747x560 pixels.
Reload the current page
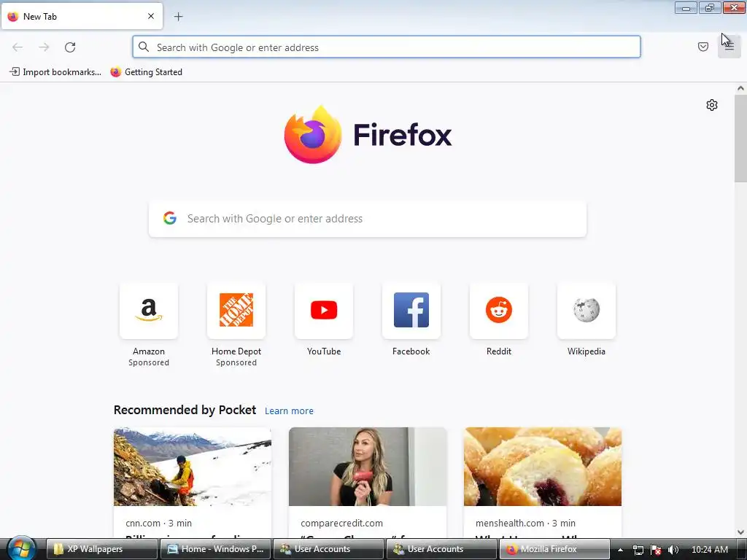pyautogui.click(x=70, y=47)
